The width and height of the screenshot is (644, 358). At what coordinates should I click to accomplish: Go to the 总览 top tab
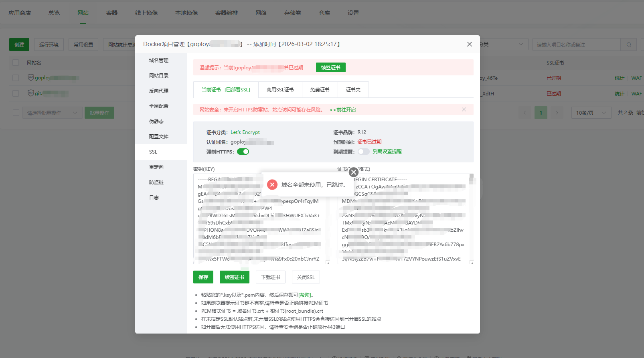54,13
